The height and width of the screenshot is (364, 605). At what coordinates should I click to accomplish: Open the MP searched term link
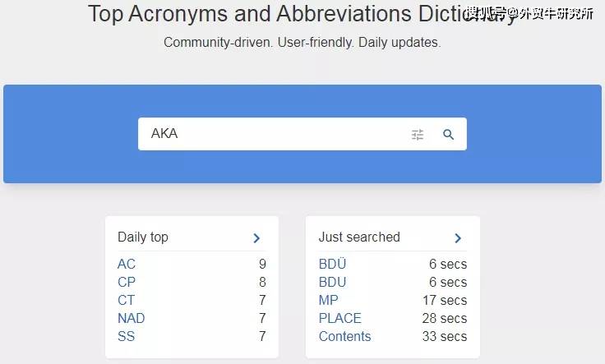point(329,301)
